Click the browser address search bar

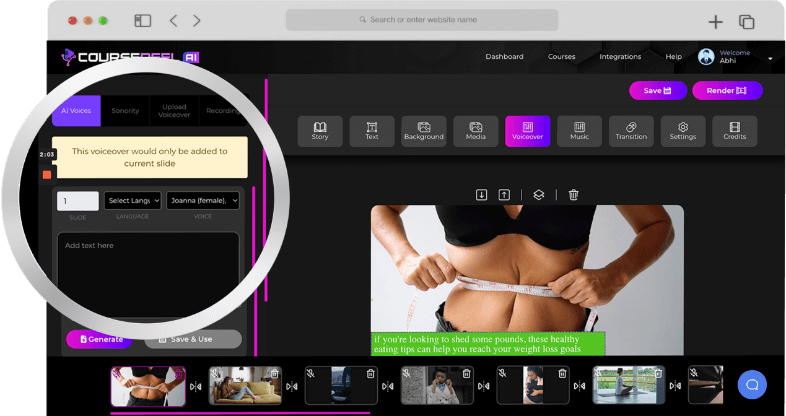point(422,20)
